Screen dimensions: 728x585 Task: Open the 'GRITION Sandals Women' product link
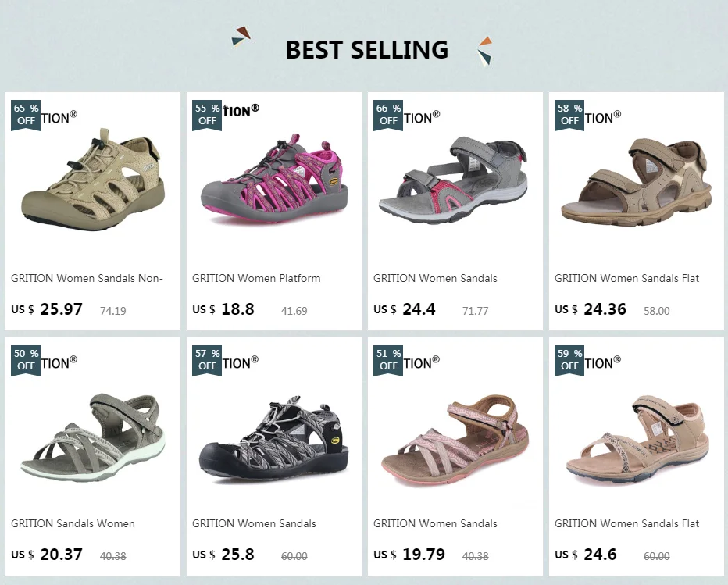coord(73,523)
